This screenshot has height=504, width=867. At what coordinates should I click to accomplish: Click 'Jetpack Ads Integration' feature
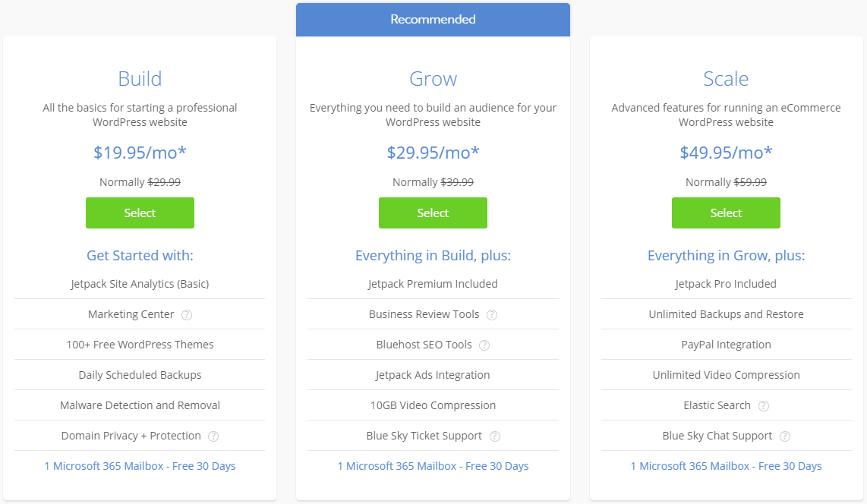[433, 375]
